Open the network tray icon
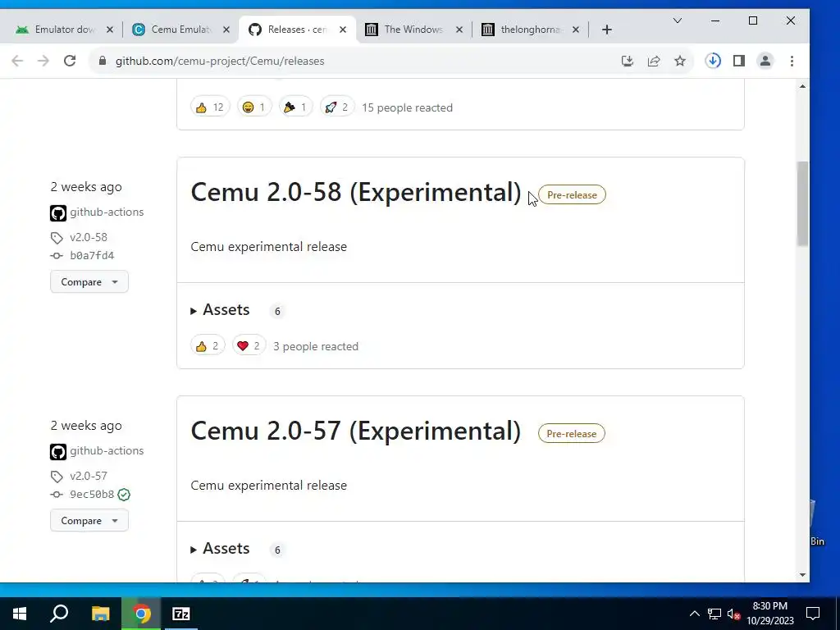 [714, 614]
